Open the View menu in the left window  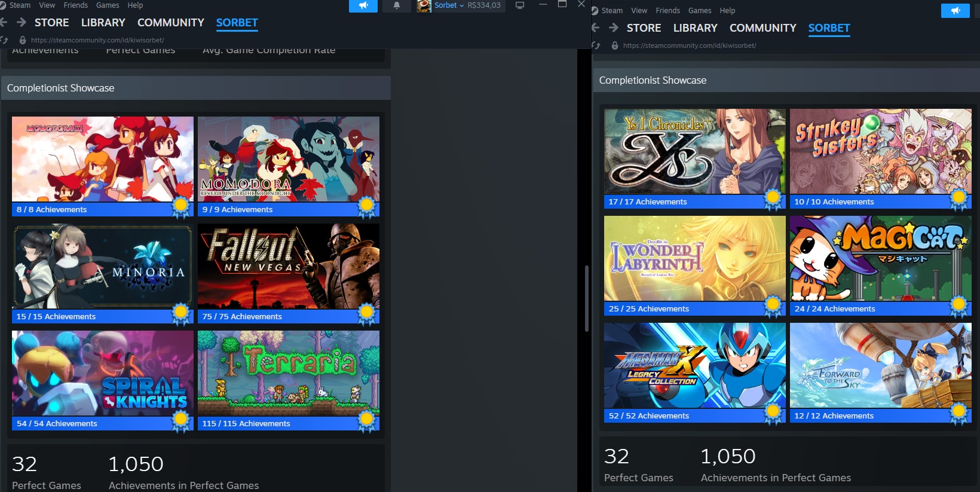(47, 5)
